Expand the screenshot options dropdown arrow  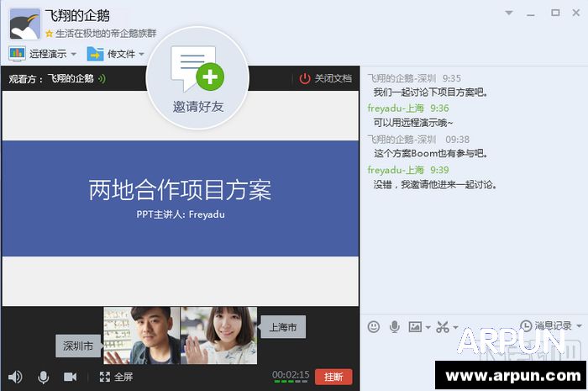455,327
